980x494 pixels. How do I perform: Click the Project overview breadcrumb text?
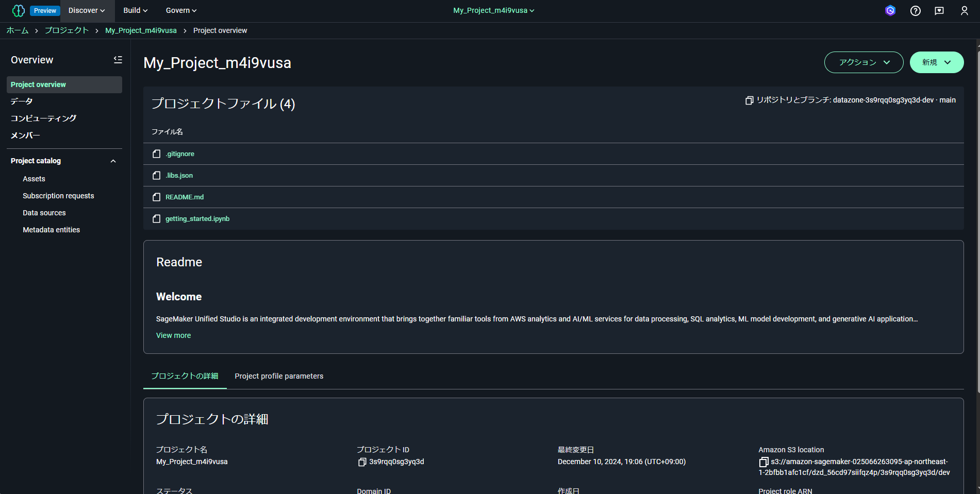coord(220,30)
